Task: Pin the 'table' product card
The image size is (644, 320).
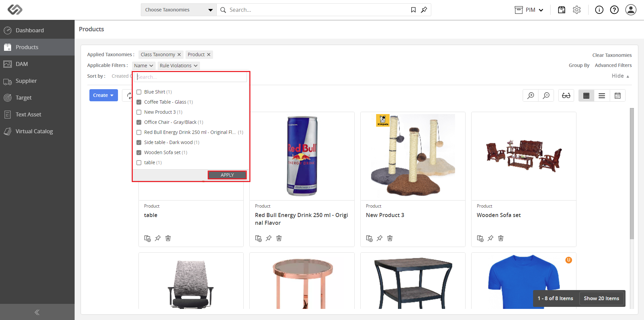Action: point(158,238)
